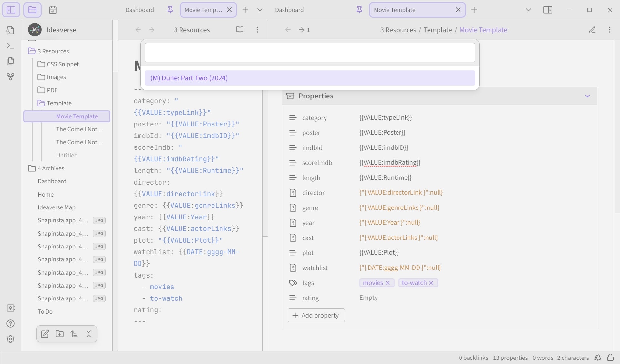620x364 pixels.
Task: Click the copy/templates icon in the ribbon
Action: (x=10, y=61)
